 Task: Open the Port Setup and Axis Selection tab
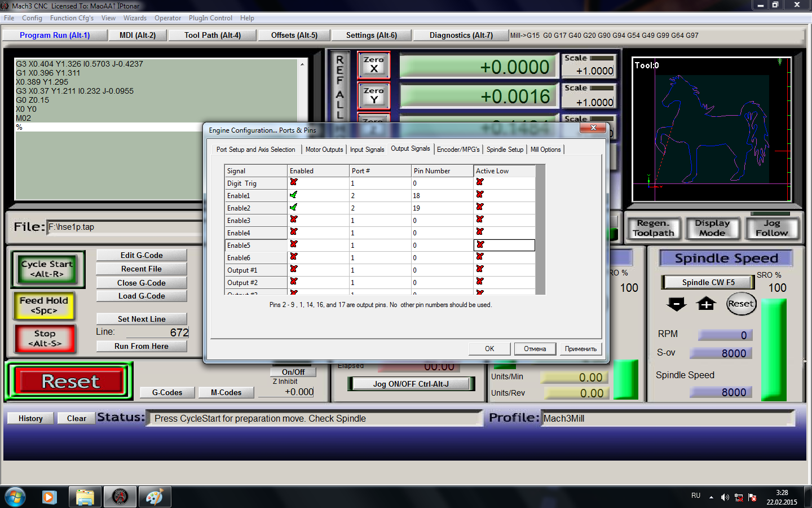pos(255,150)
